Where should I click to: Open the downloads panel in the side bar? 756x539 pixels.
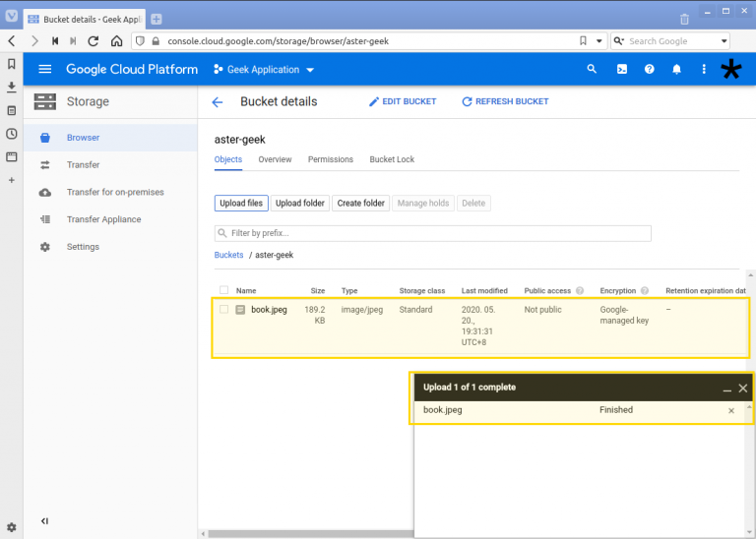point(12,88)
